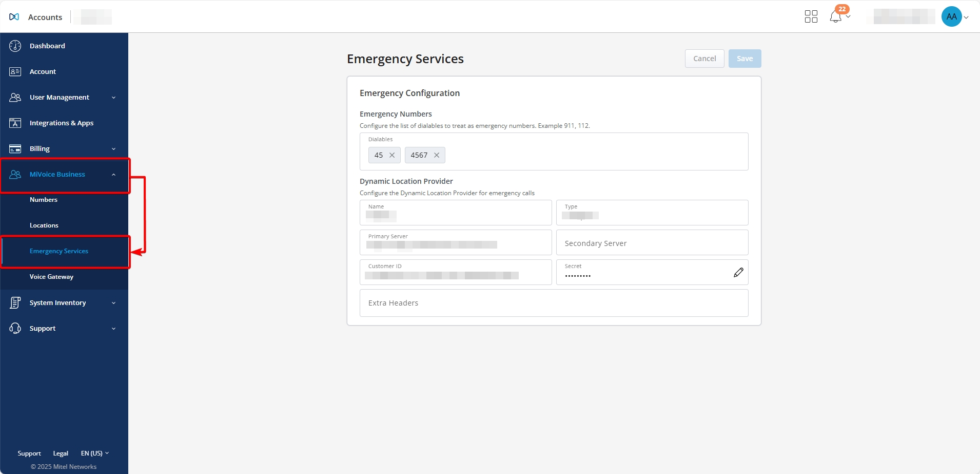Remove the 4567 dialable chip

[437, 155]
